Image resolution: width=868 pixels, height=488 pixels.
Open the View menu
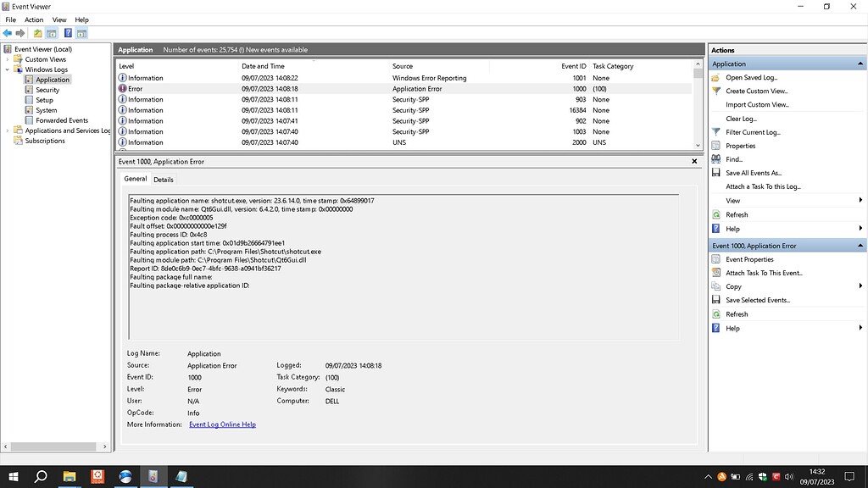point(58,19)
